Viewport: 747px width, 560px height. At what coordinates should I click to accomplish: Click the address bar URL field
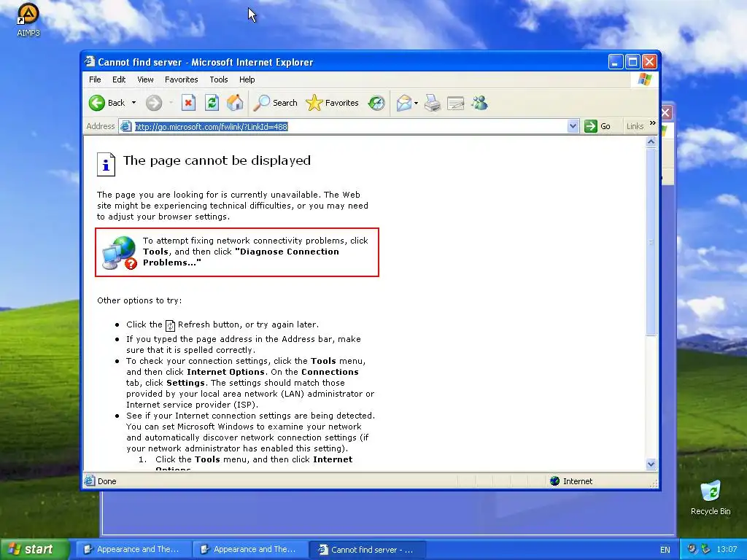[350, 126]
